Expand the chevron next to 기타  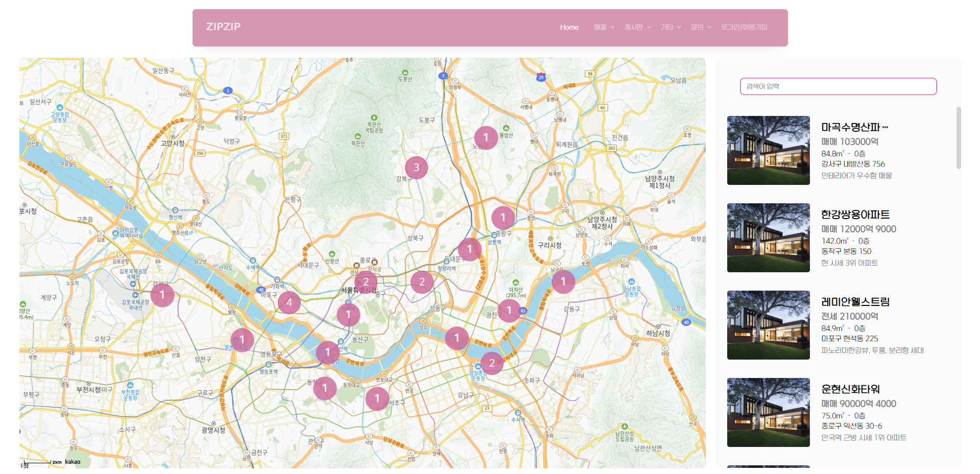pyautogui.click(x=679, y=28)
